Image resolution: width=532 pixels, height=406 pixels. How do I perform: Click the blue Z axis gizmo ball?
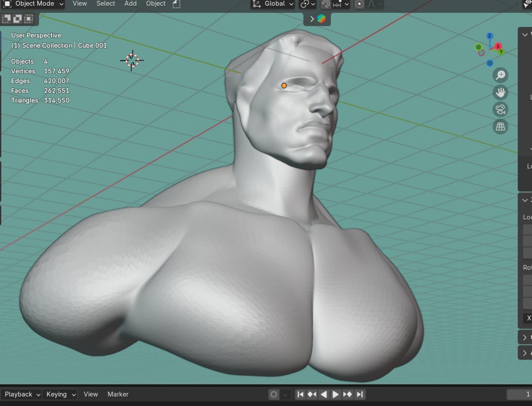[x=490, y=36]
